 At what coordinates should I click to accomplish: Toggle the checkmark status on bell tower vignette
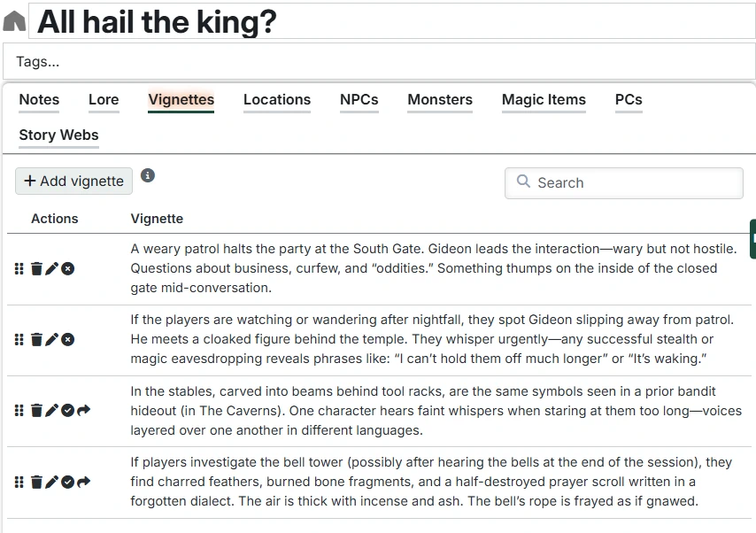coord(67,482)
